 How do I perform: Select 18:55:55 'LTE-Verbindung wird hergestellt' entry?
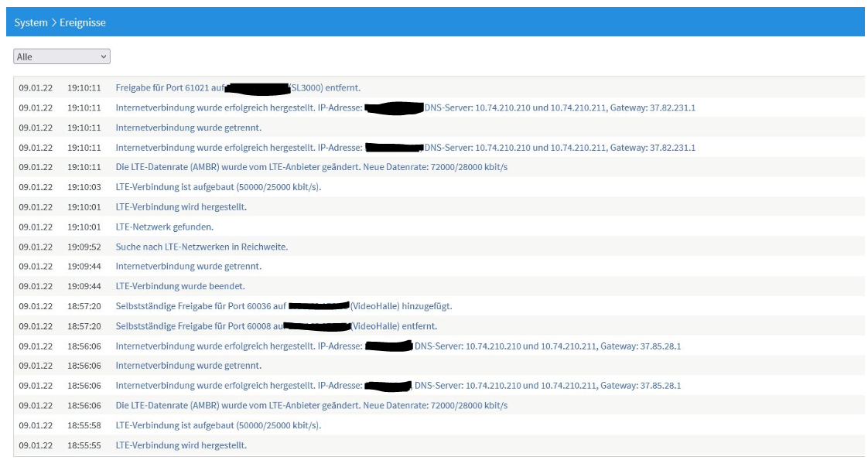click(181, 445)
